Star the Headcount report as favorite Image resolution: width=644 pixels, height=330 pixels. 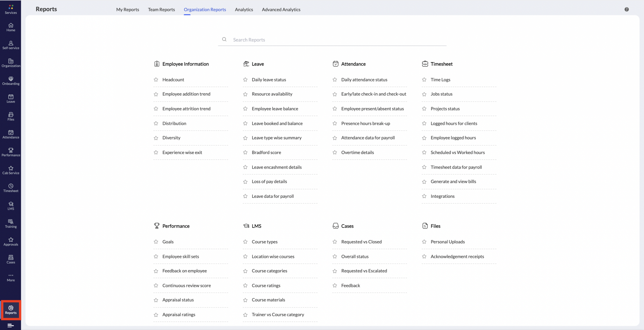click(x=156, y=79)
